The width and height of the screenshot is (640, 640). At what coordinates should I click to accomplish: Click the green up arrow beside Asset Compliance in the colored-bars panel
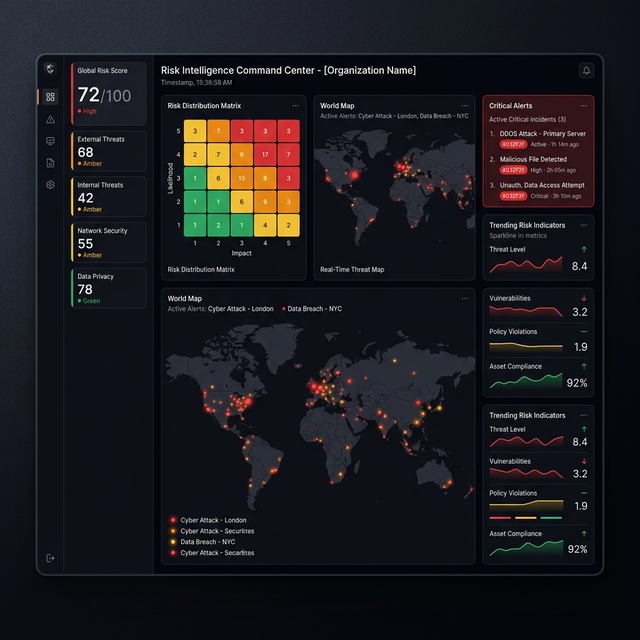point(584,533)
